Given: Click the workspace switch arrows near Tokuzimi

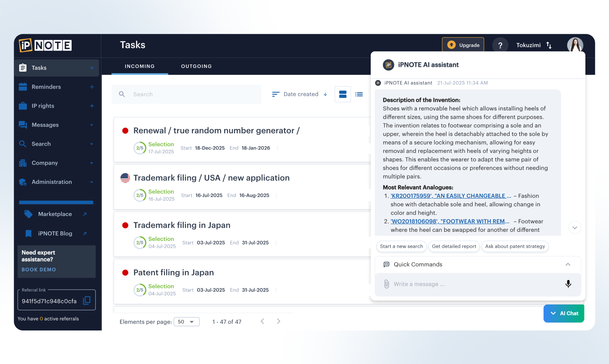Looking at the screenshot, I should tap(549, 45).
